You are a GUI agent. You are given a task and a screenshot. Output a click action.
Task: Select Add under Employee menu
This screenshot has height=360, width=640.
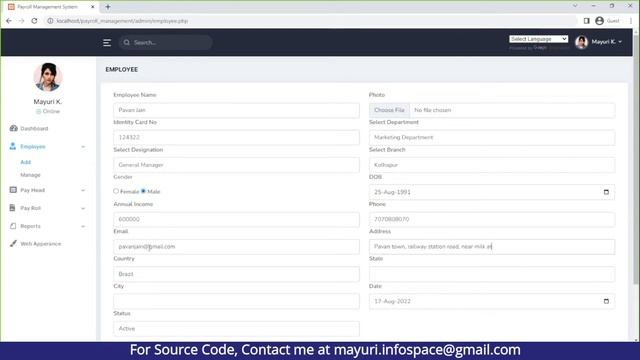tap(26, 162)
